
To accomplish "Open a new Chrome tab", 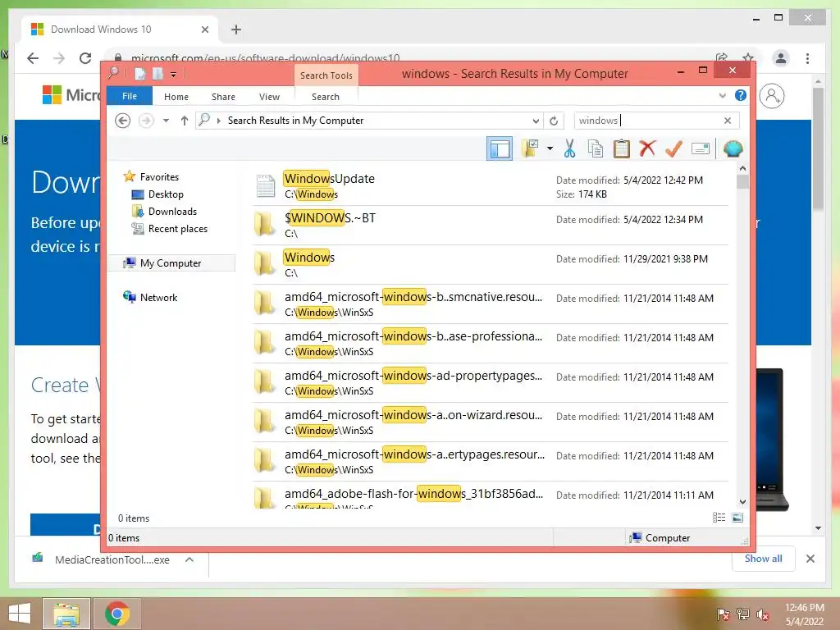I will (x=236, y=30).
